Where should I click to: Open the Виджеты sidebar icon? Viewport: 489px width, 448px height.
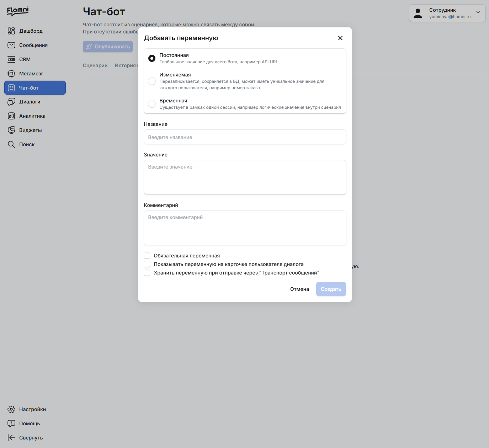(x=11, y=130)
